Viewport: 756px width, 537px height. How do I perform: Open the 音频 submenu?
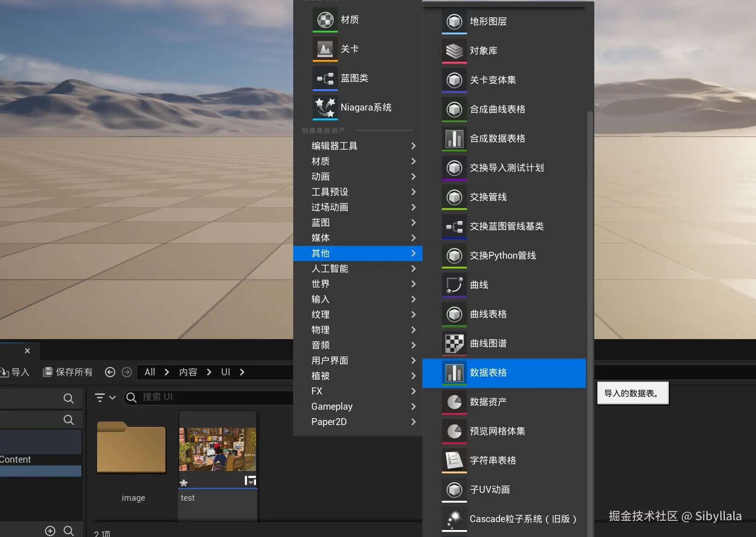click(x=358, y=345)
